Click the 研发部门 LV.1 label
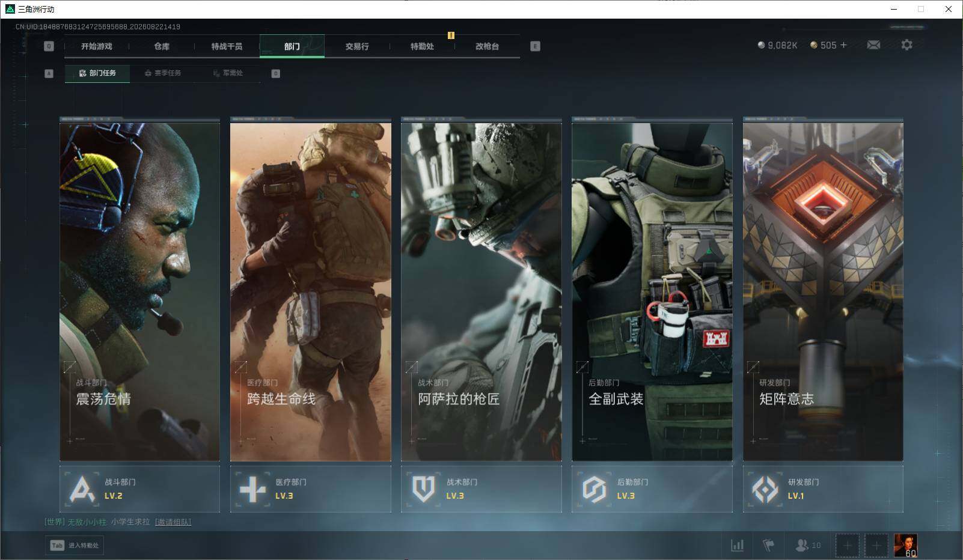The width and height of the screenshot is (963, 560). pyautogui.click(x=803, y=489)
